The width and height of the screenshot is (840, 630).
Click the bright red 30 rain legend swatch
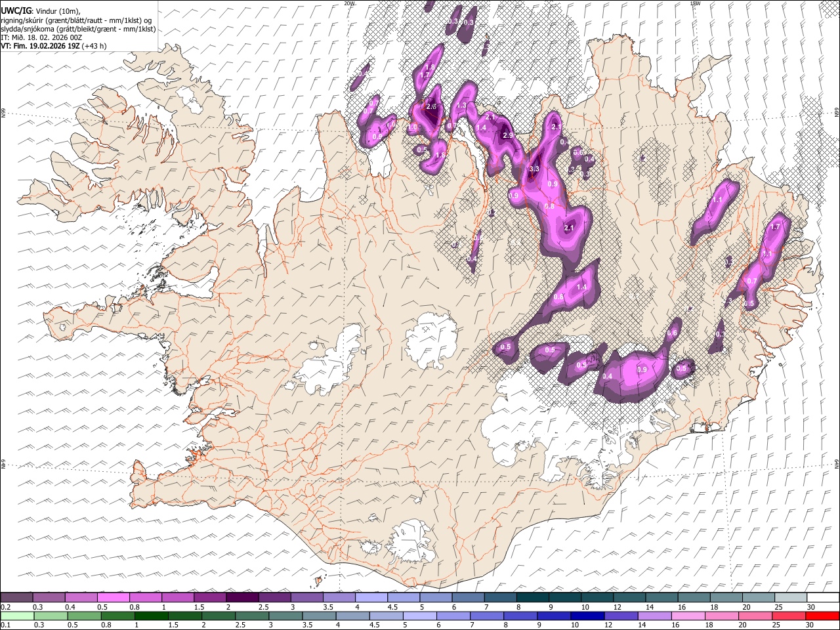822,616
